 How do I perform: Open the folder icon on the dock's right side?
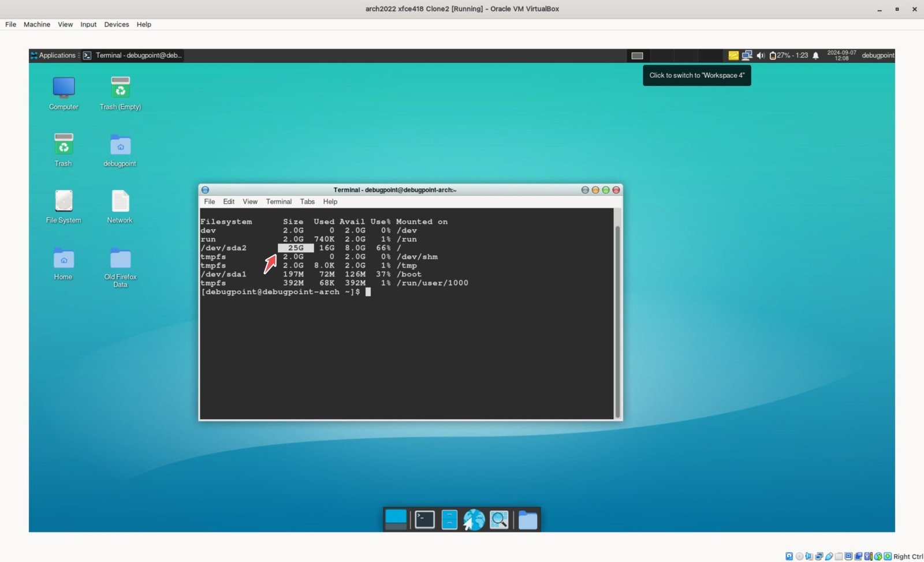pos(527,519)
